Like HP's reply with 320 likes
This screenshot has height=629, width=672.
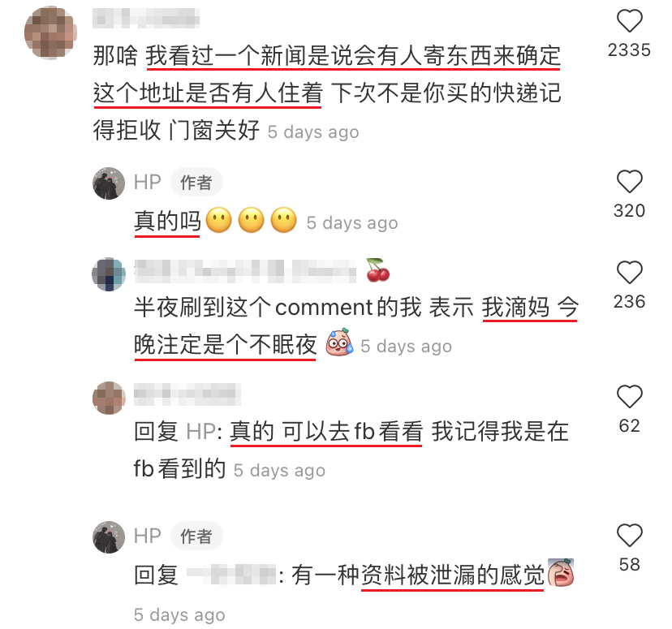(x=629, y=181)
